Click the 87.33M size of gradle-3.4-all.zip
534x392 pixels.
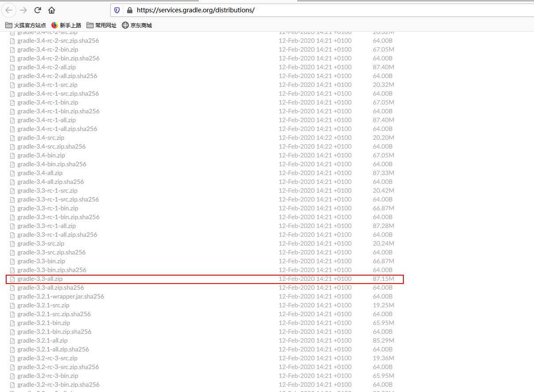(384, 173)
